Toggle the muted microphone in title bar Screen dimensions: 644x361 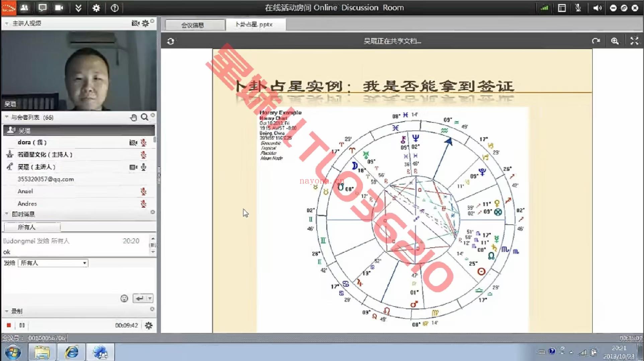click(x=578, y=8)
